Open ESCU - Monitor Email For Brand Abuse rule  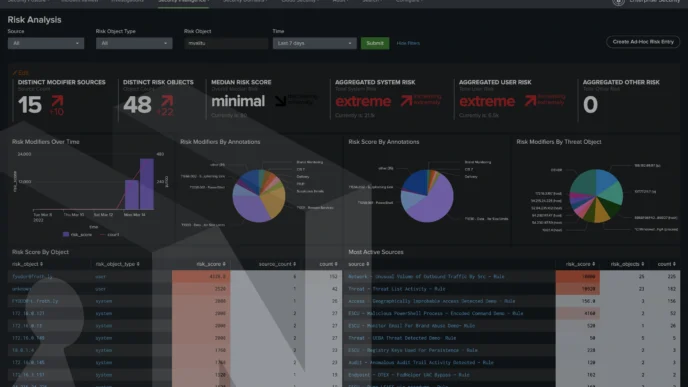pos(412,326)
